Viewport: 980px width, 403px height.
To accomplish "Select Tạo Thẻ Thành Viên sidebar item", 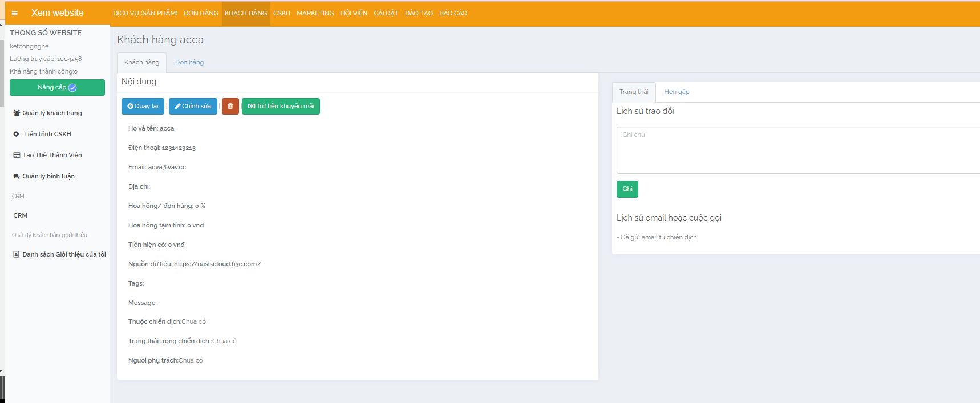I will pos(52,155).
